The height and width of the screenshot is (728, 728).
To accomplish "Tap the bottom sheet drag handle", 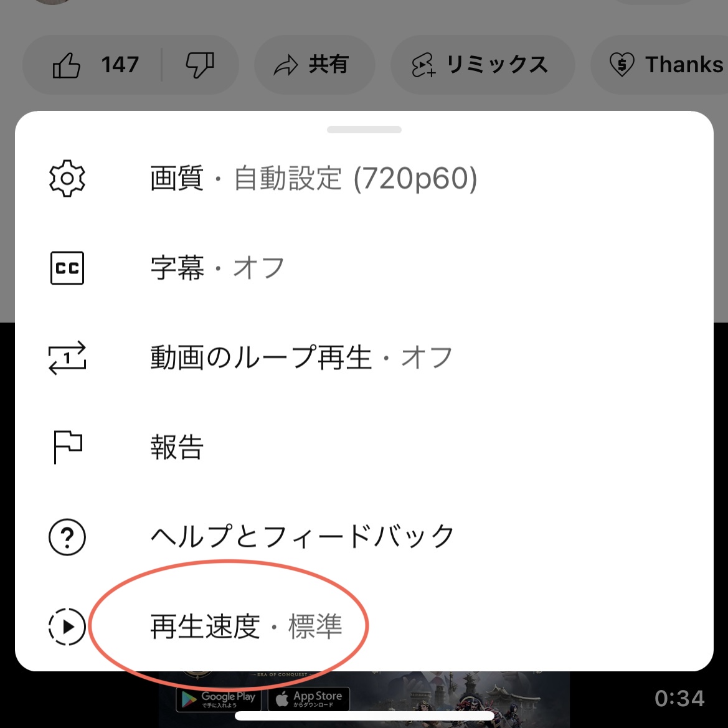I will [364, 130].
